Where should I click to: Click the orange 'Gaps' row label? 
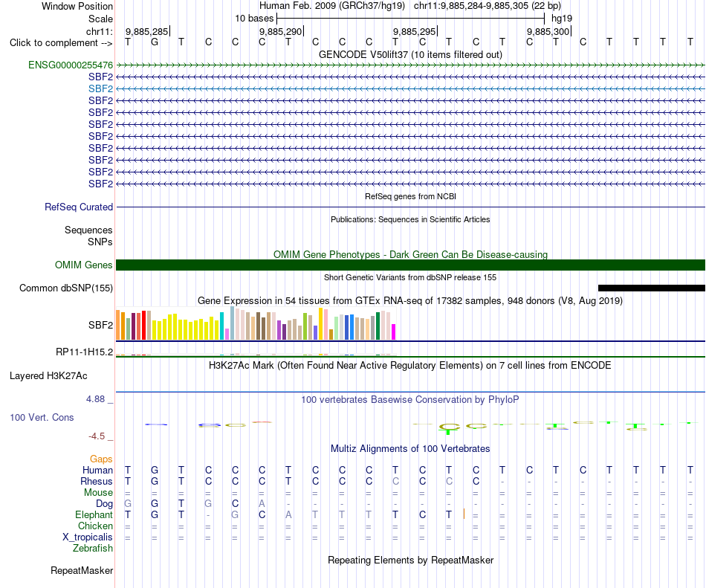tap(101, 459)
